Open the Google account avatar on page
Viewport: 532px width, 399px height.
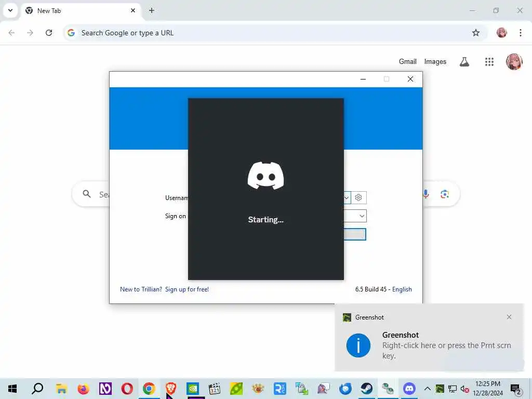coord(514,62)
